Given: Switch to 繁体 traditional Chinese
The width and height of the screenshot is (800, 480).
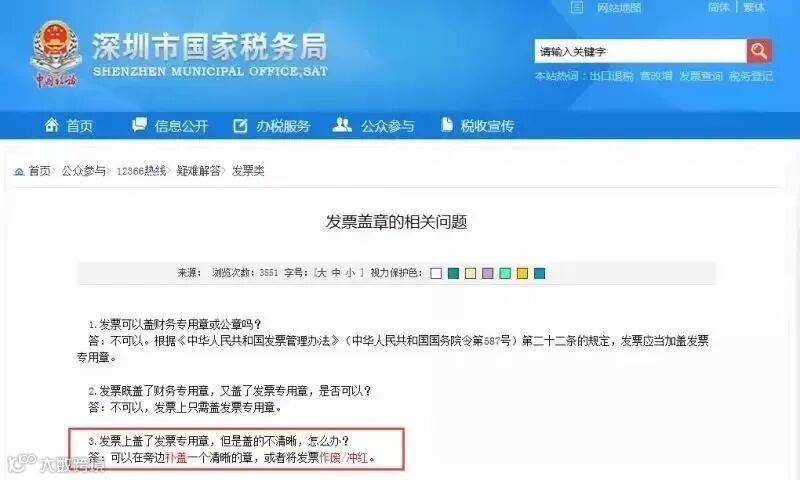Looking at the screenshot, I should (x=754, y=7).
